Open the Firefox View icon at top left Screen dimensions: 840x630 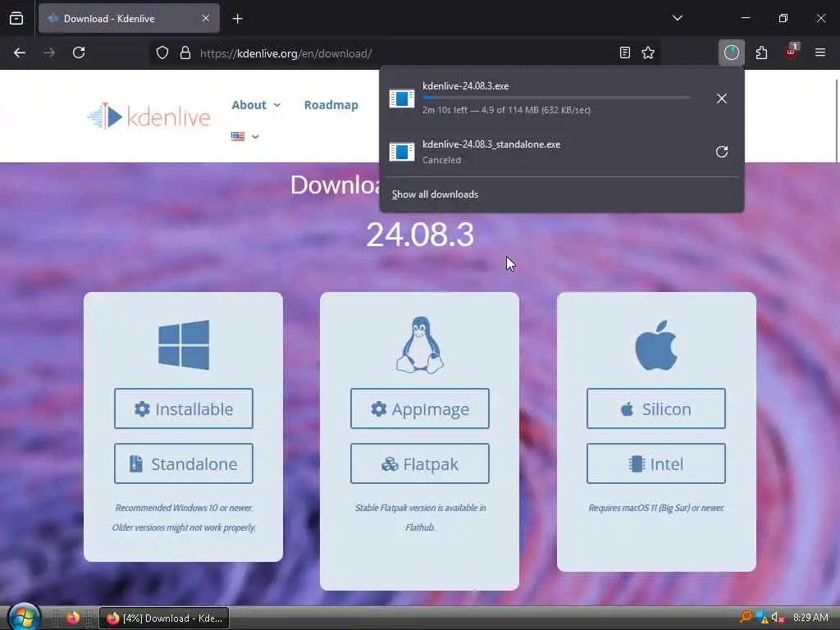[16, 18]
